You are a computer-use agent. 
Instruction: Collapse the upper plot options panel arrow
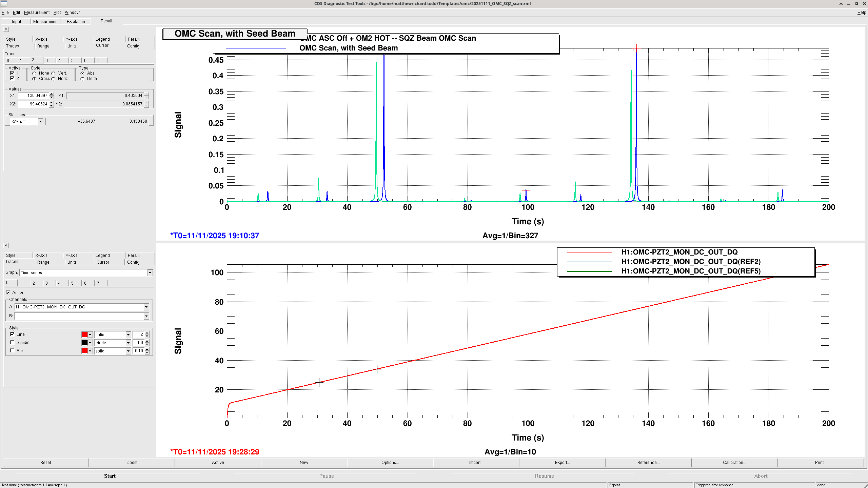click(6, 29)
